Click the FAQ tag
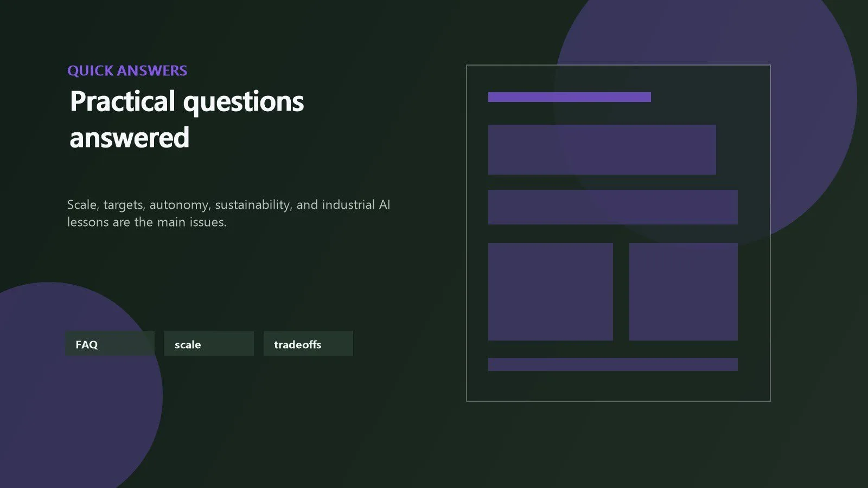The width and height of the screenshot is (868, 488). pos(110,343)
